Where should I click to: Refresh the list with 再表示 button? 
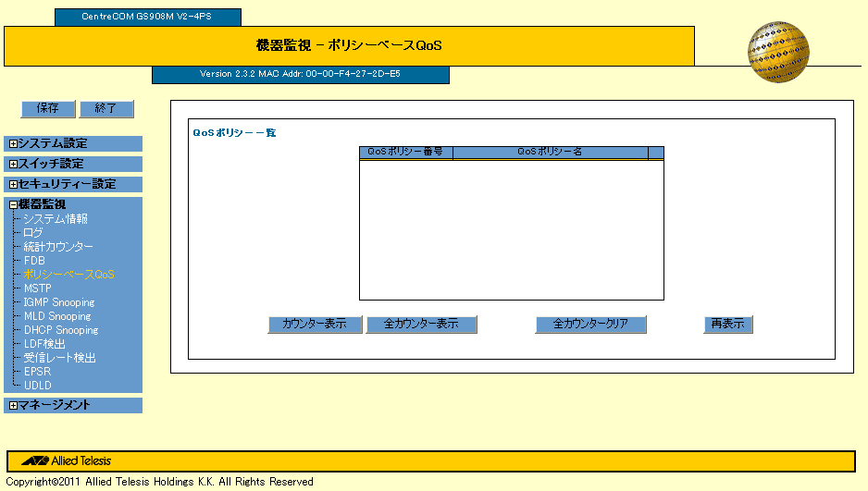coord(728,325)
